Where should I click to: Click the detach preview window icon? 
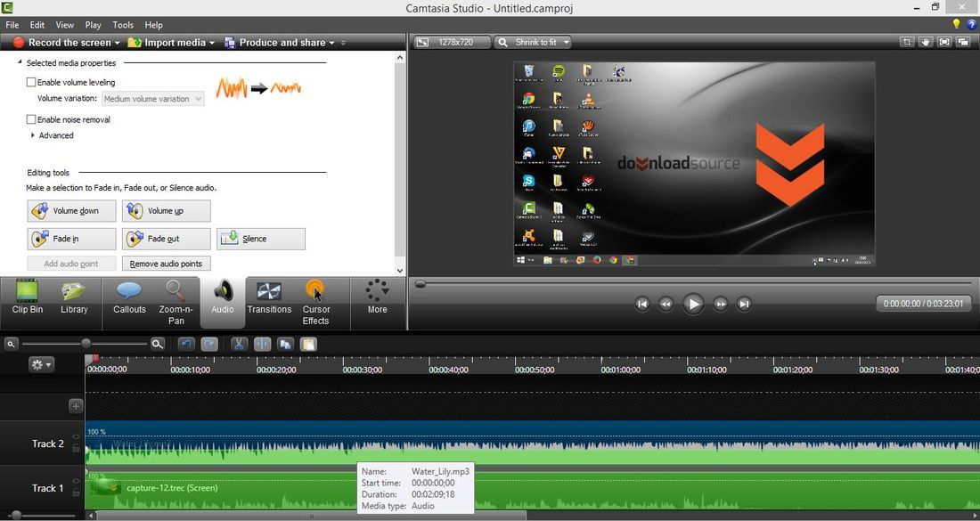tap(963, 42)
